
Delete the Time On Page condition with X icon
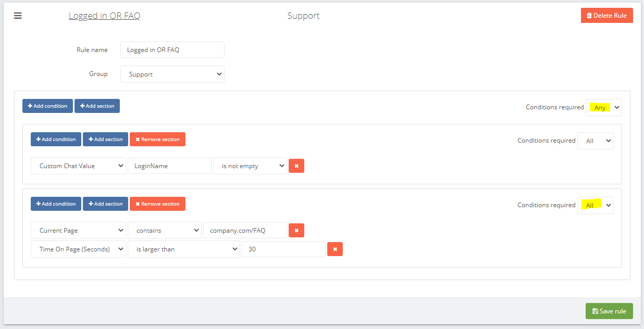pos(335,249)
